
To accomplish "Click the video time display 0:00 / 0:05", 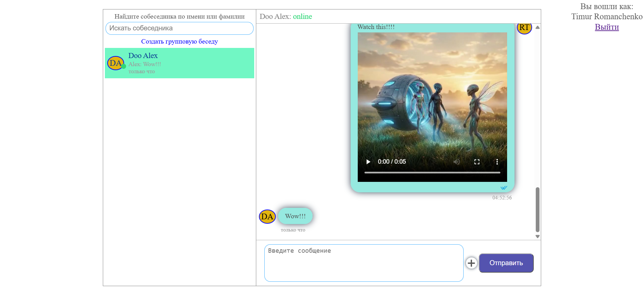I will (x=392, y=162).
